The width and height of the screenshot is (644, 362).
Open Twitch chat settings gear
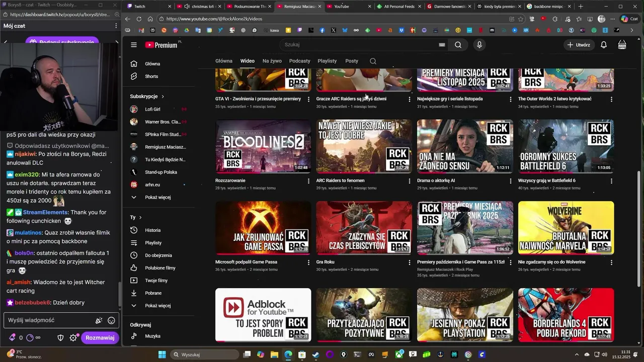[73, 338]
